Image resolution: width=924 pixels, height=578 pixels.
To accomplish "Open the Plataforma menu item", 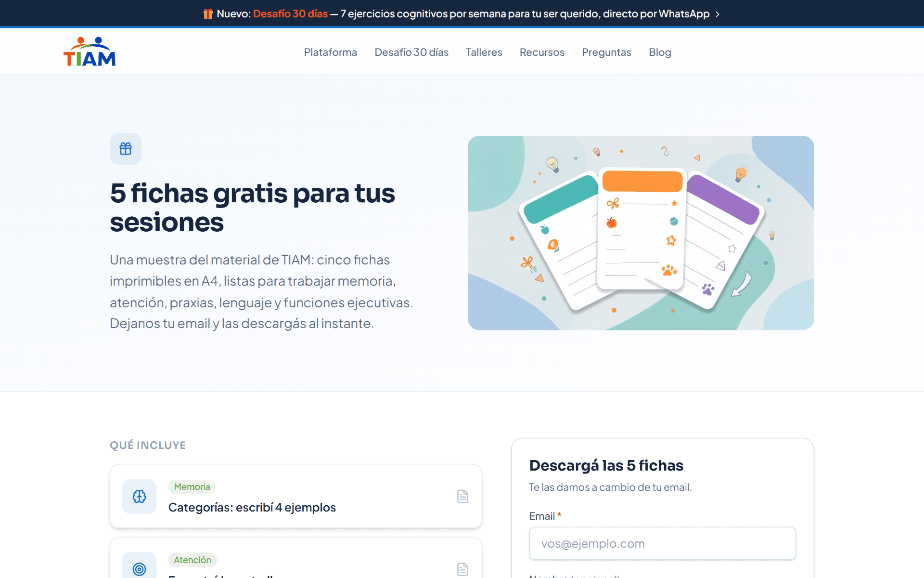I will point(331,52).
